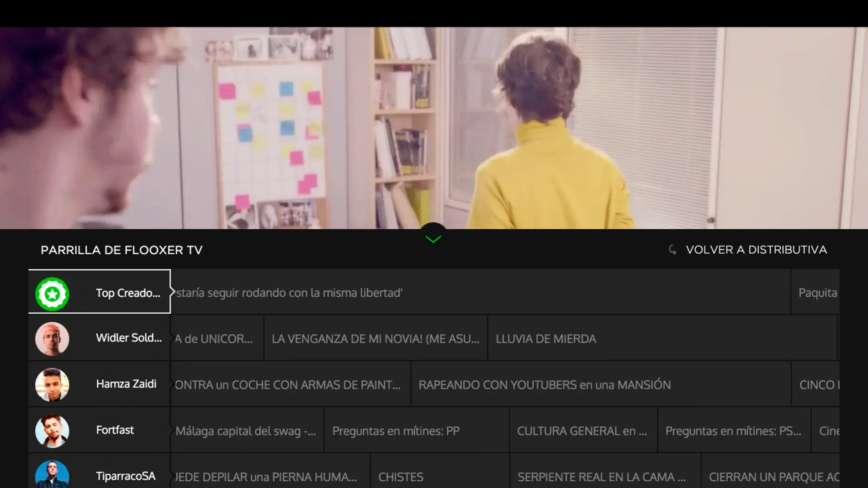Choose the TiparracoSA channel name
The width and height of the screenshot is (868, 488).
(126, 476)
